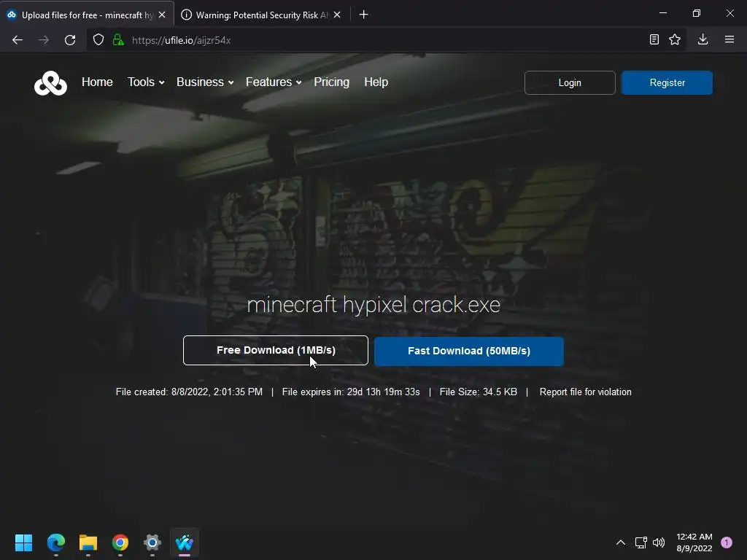
Task: Choose Fast Download (50MB/s)
Action: 469,351
